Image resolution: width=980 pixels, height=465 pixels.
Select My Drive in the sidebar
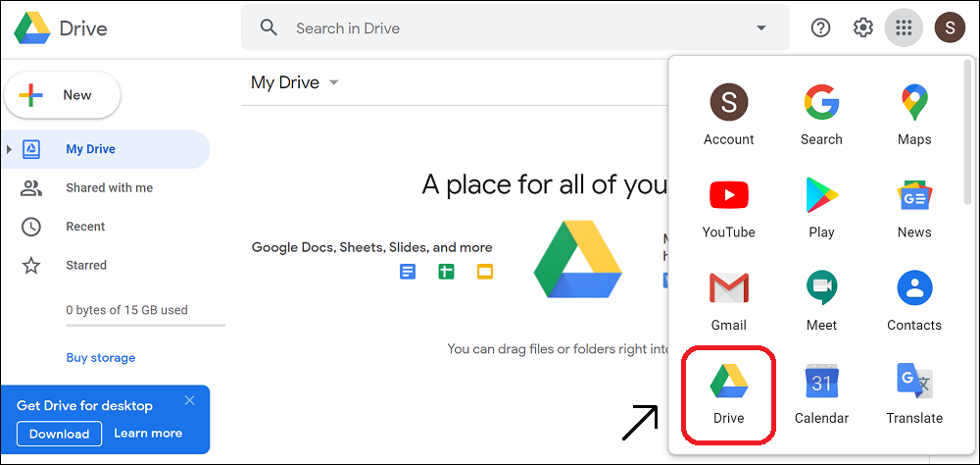tap(106, 149)
